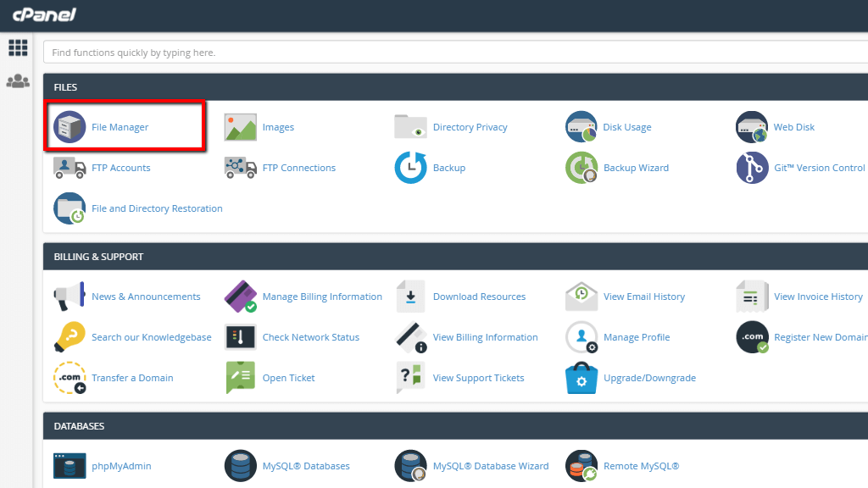This screenshot has height=488, width=868.
Task: Click the Images tool icon
Action: [240, 125]
